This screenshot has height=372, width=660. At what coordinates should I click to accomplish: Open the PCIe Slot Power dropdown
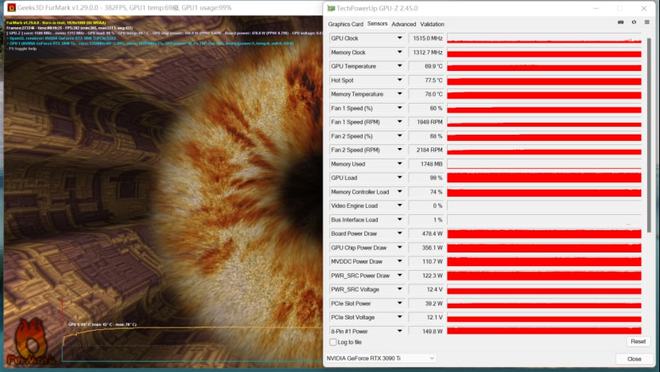pos(399,303)
